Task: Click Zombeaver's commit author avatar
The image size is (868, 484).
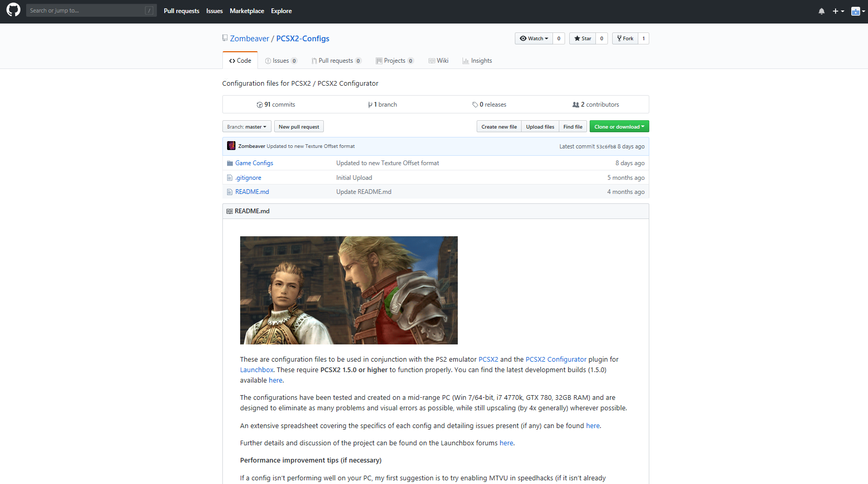Action: (x=231, y=146)
